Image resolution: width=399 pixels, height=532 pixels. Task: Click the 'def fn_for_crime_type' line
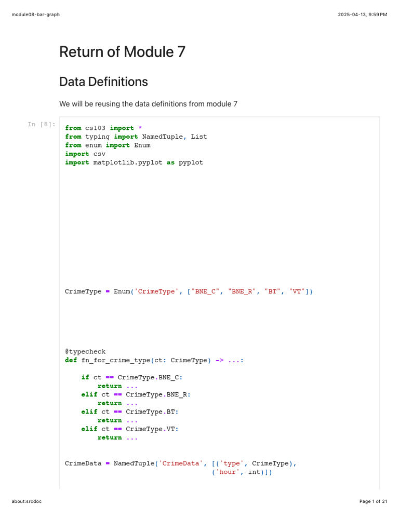154,361
